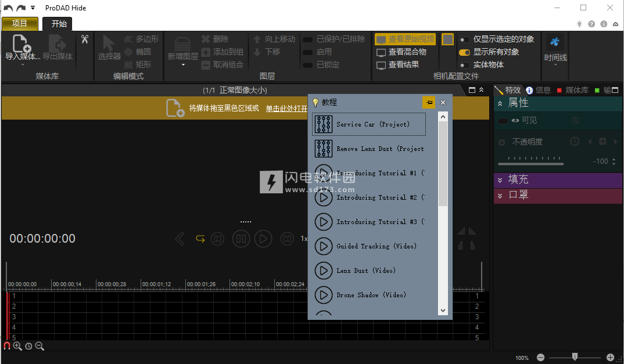The width and height of the screenshot is (624, 364).
Task: Choose the 矩形 rectangle shape tool
Action: (x=138, y=64)
